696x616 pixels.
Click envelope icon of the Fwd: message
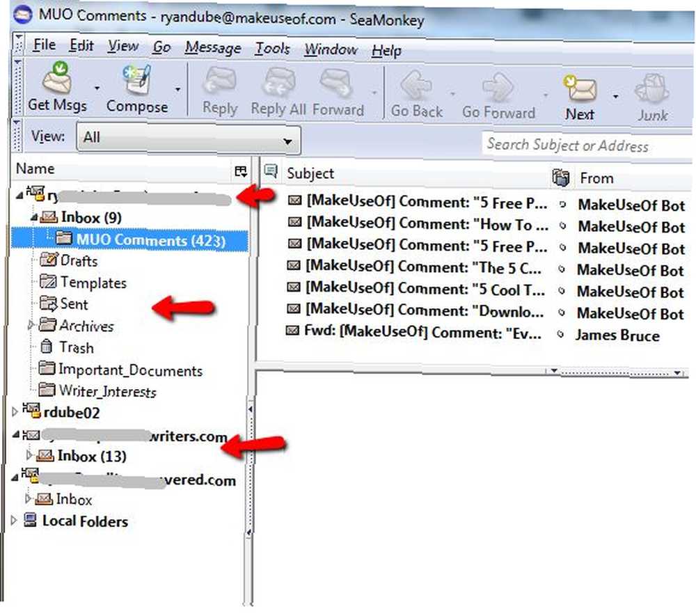coord(292,330)
